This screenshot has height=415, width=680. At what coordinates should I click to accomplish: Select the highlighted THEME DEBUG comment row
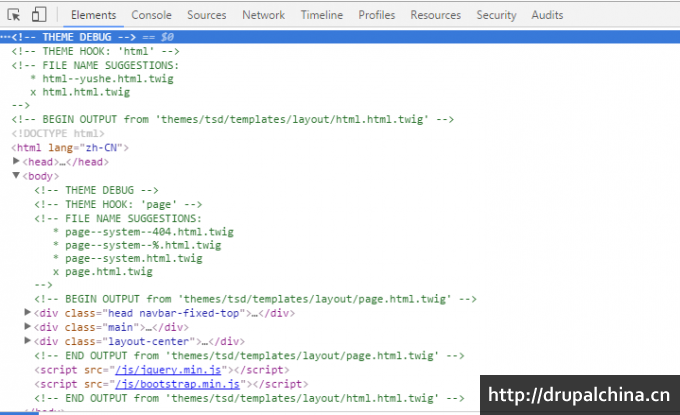pos(340,37)
